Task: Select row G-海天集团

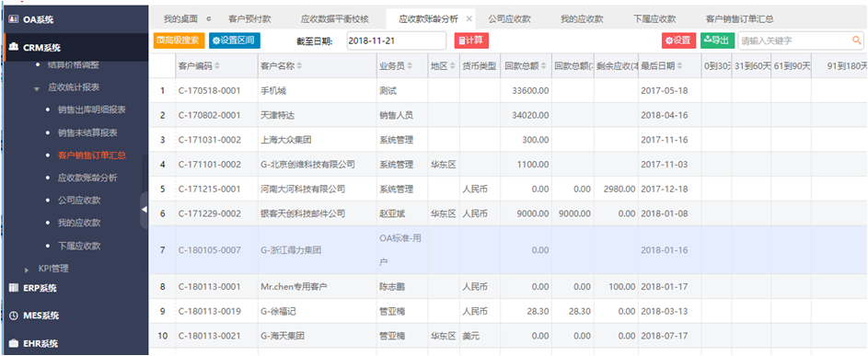Action: coord(508,336)
